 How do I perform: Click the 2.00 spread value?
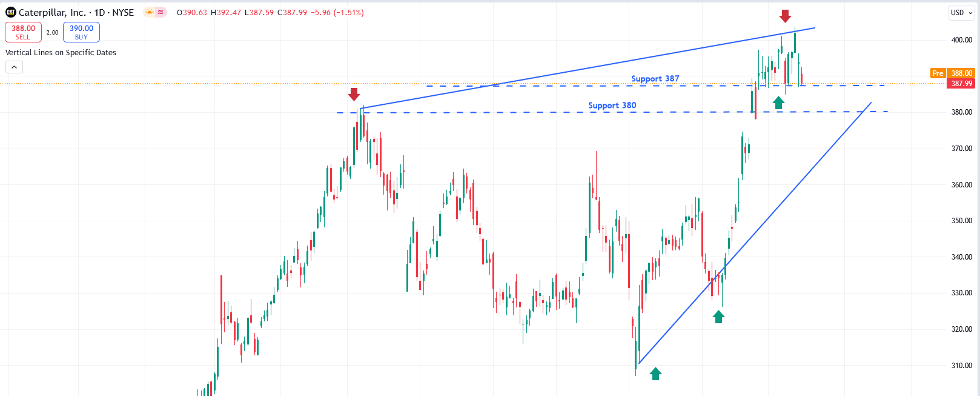coord(52,33)
